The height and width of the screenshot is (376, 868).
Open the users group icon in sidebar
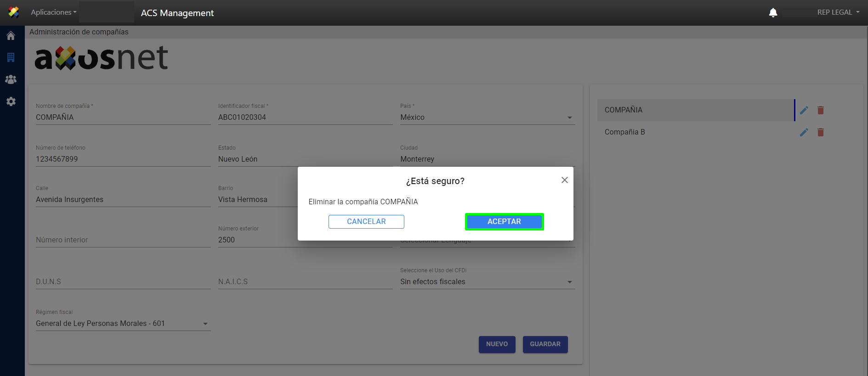11,79
